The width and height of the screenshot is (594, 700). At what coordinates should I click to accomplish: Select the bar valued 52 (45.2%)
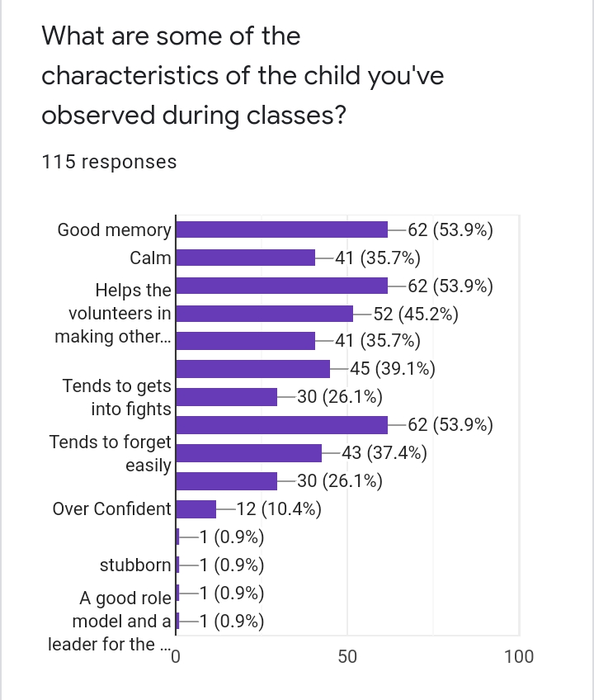pos(265,314)
